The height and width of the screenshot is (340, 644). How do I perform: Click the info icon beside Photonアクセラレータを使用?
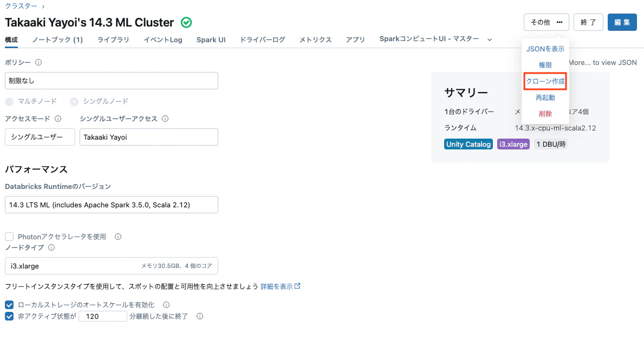118,237
